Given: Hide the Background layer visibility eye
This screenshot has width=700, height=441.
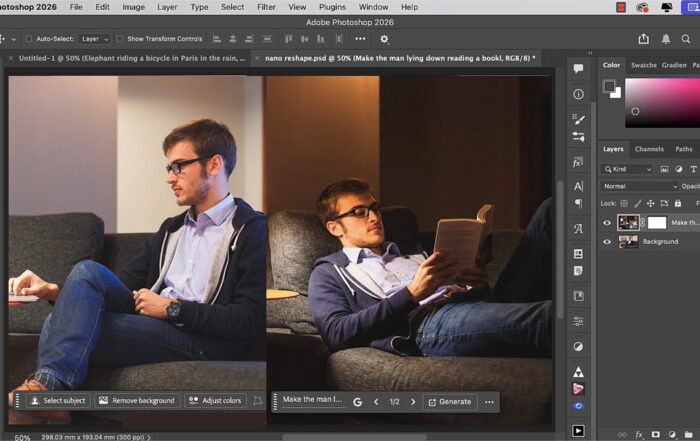Looking at the screenshot, I should [607, 242].
